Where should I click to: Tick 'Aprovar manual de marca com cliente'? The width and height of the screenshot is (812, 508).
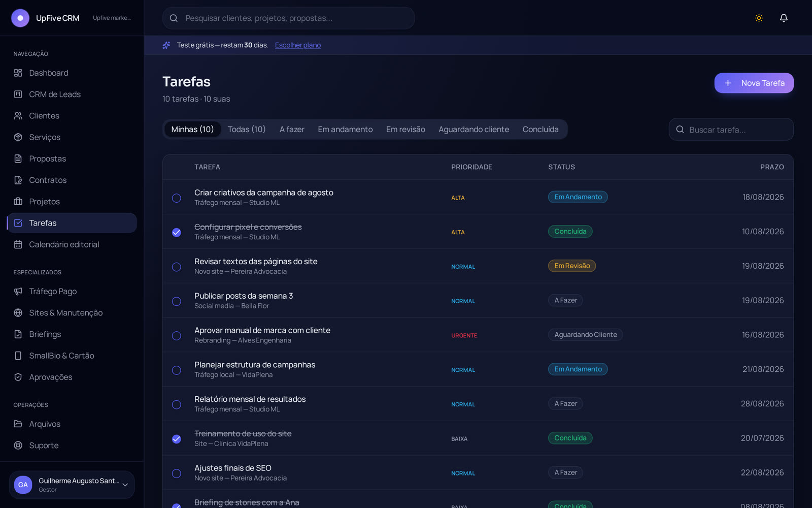(x=177, y=336)
